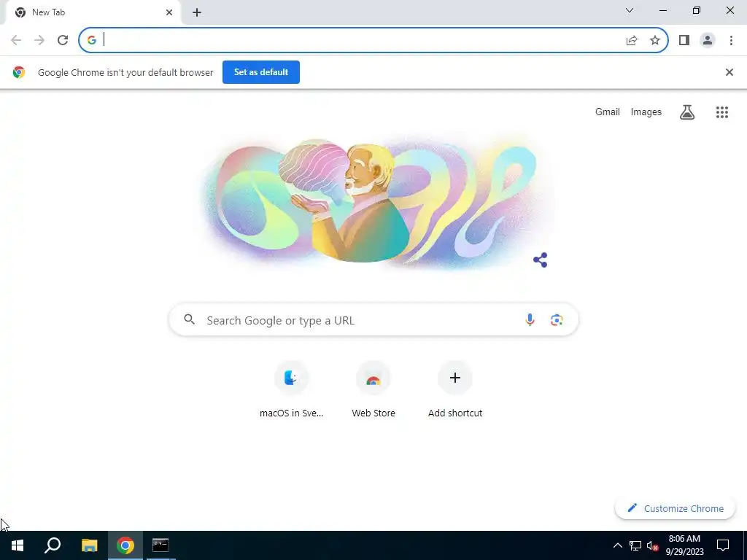The image size is (747, 560).
Task: Expand the tab search chevron
Action: point(630,10)
